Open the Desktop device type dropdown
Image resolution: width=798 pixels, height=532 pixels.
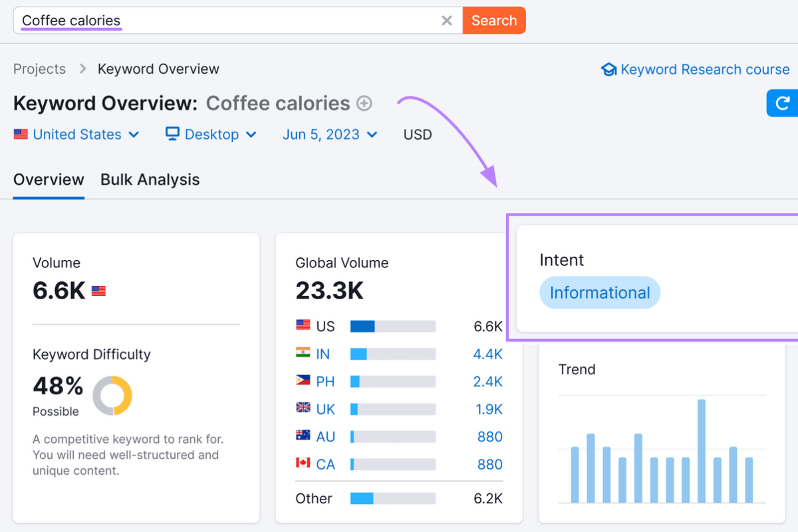pyautogui.click(x=211, y=134)
